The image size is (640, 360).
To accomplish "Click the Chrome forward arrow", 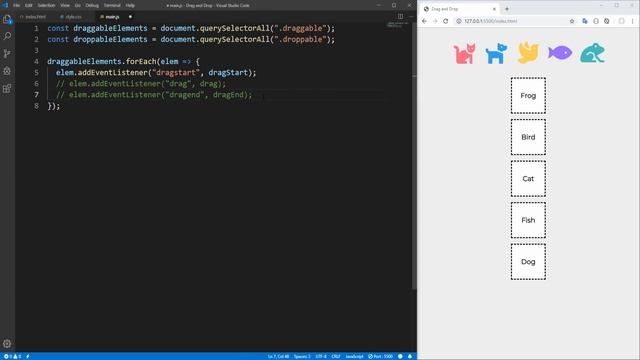I will tap(435, 21).
